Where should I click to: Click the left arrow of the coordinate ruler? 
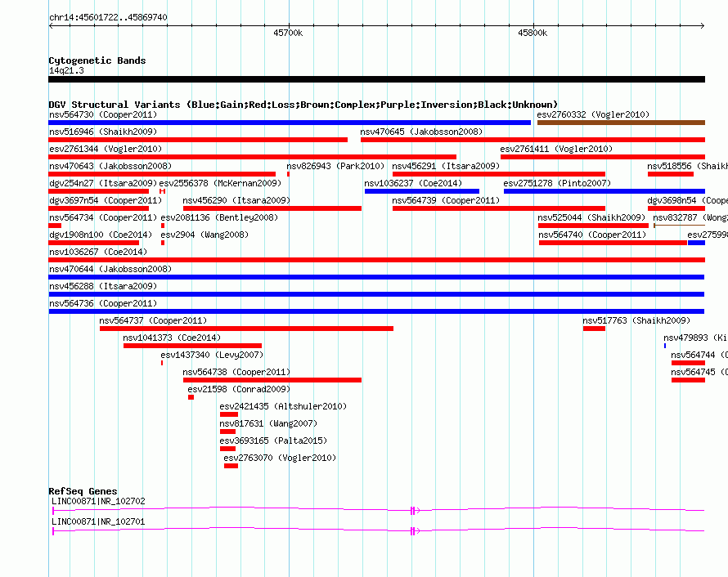point(51,26)
